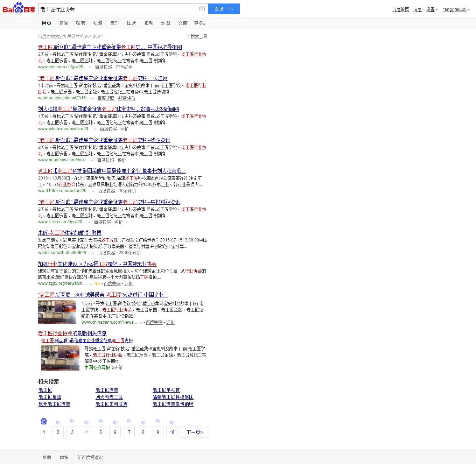
Task: Click the V verification badge icon
Action: point(97,283)
